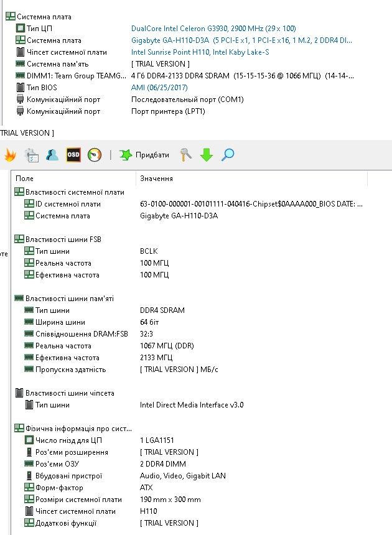Click the gauge benchmark toolbar icon
This screenshot has width=392, height=535.
point(95,155)
